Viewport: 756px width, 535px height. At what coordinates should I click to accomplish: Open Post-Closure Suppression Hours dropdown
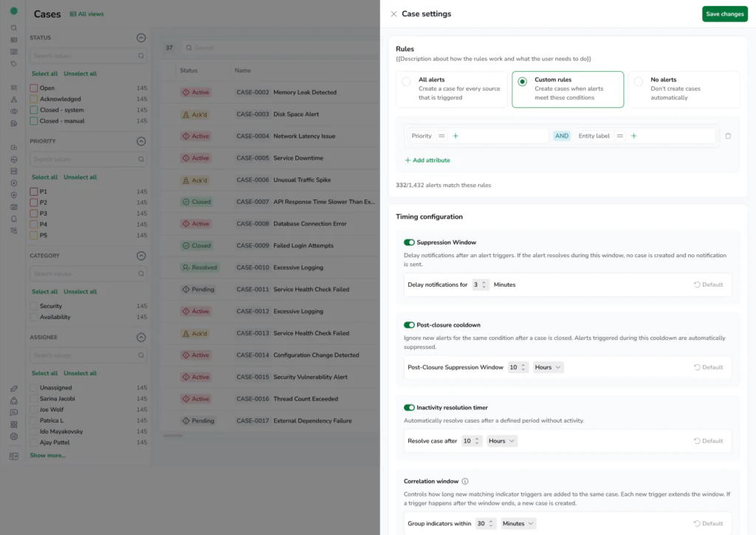[x=548, y=367]
